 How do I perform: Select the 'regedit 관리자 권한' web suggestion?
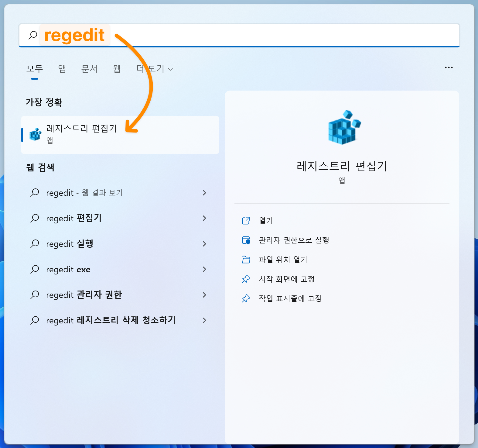click(84, 295)
